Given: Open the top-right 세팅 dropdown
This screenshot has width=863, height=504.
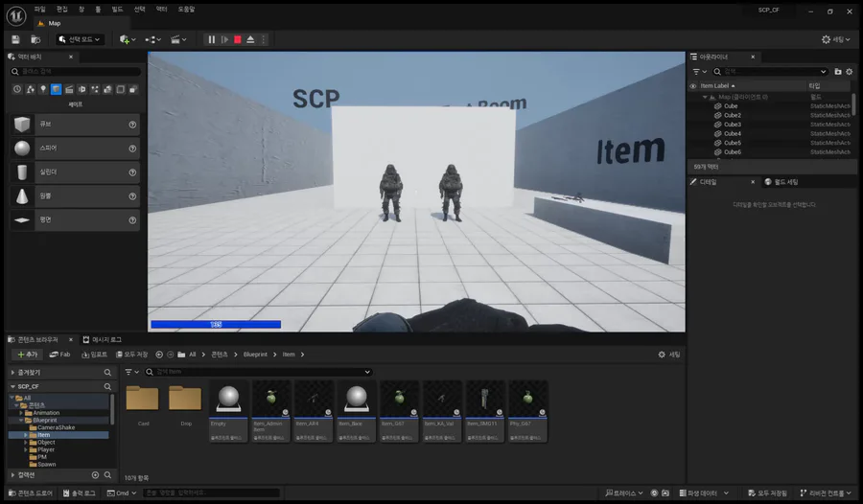Looking at the screenshot, I should [x=835, y=39].
